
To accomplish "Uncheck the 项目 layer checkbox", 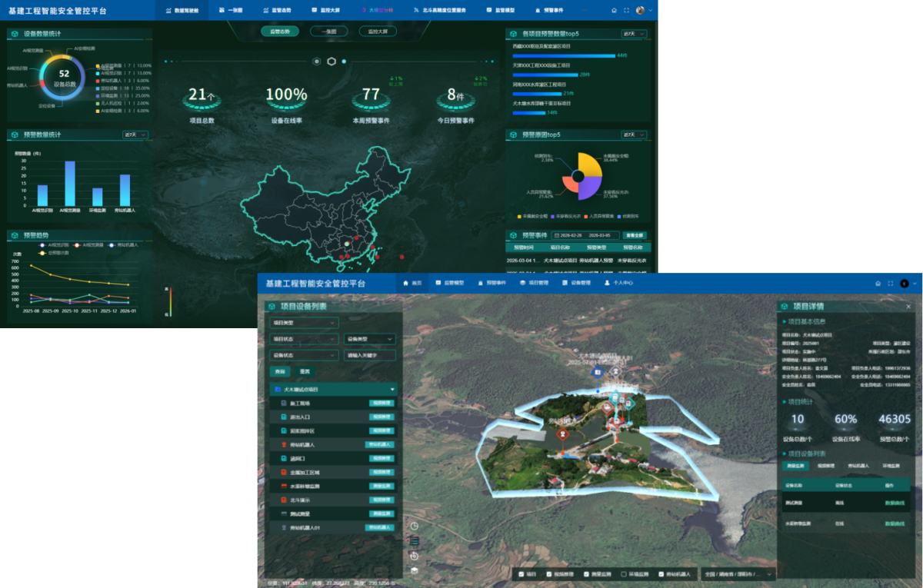I will (521, 574).
